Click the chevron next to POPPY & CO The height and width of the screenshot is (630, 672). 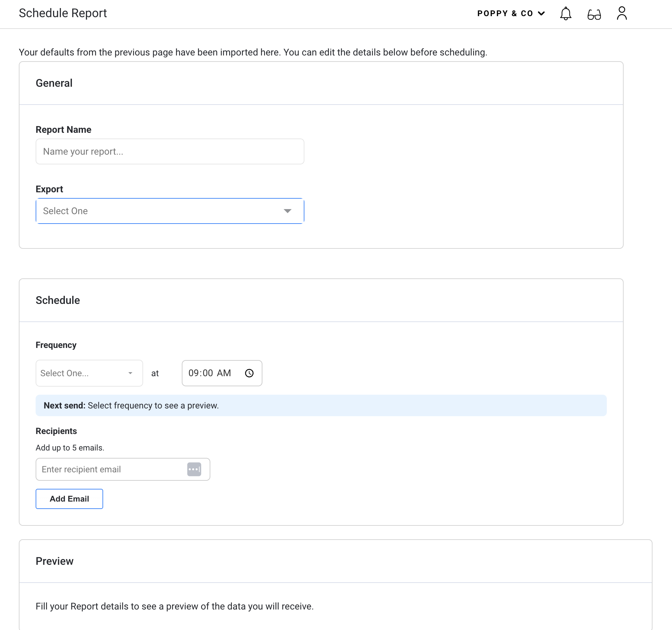point(541,13)
